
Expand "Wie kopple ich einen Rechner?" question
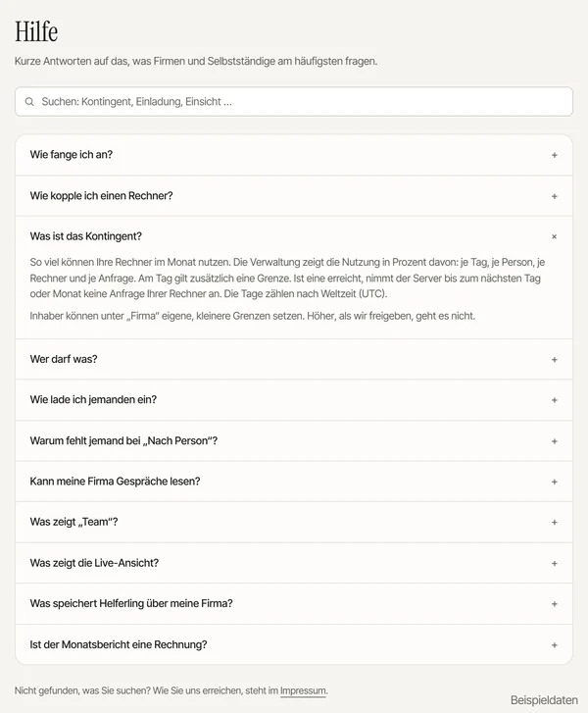click(x=294, y=196)
